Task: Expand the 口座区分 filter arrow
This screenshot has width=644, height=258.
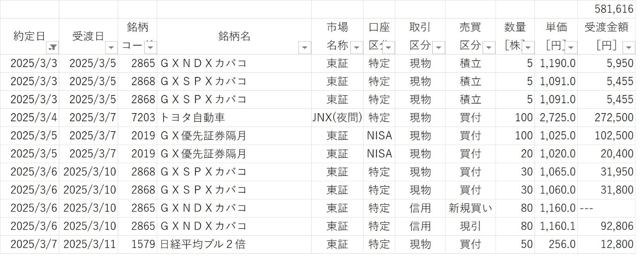Action: click(389, 47)
